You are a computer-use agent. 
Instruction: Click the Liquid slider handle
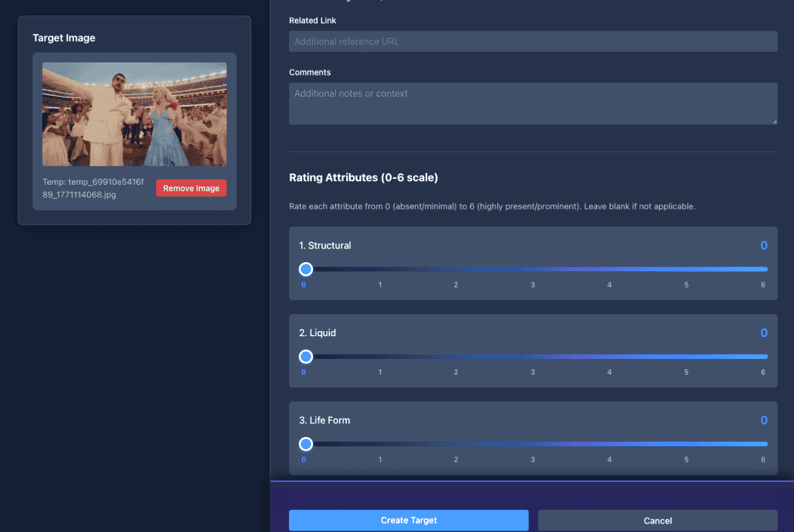(x=306, y=356)
